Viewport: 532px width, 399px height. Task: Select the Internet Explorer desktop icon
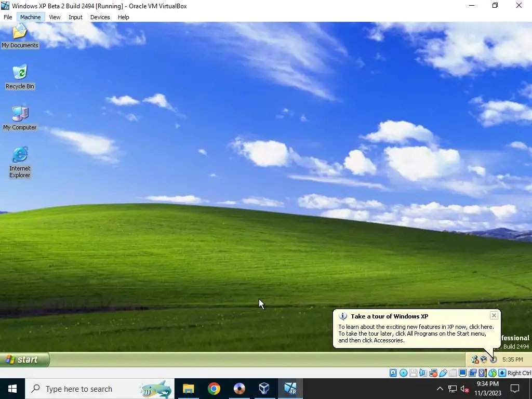coord(20,163)
